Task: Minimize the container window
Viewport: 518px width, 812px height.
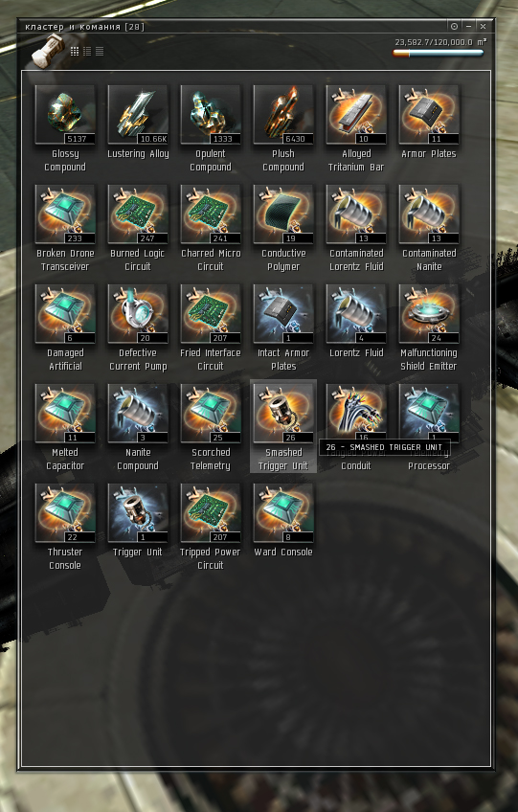Action: [x=468, y=26]
